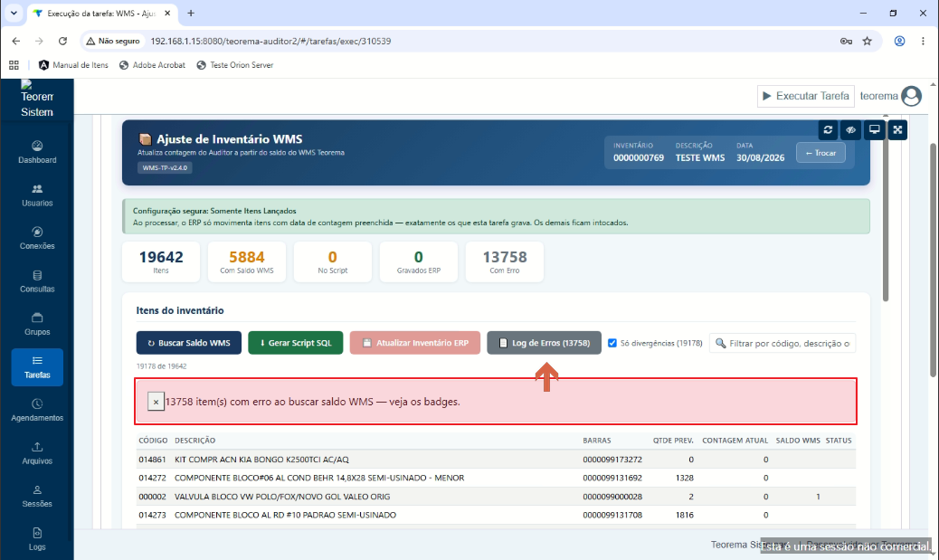Open the tab search dropdown arrow
Screen dimensions: 939x560
(x=14, y=14)
